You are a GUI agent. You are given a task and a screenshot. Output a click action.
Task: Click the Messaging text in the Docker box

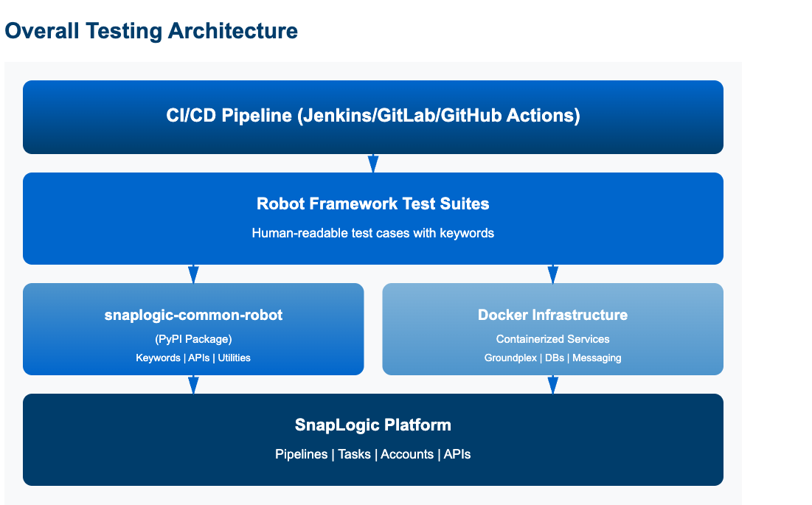coord(597,358)
